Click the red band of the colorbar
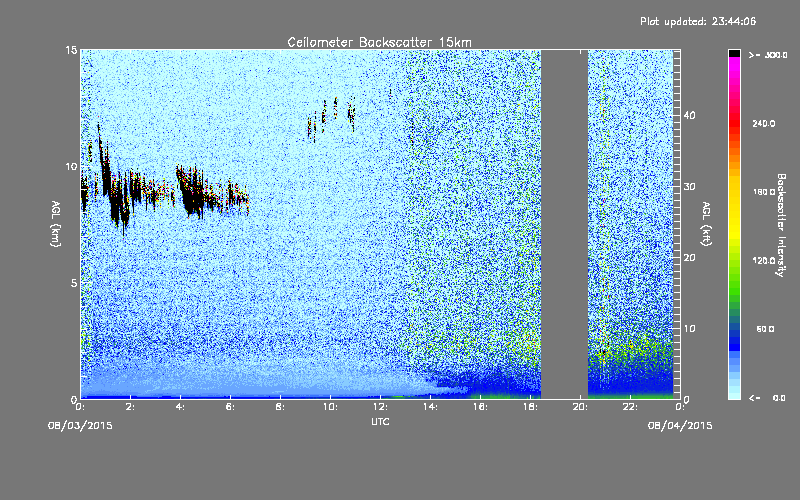 coord(734,123)
